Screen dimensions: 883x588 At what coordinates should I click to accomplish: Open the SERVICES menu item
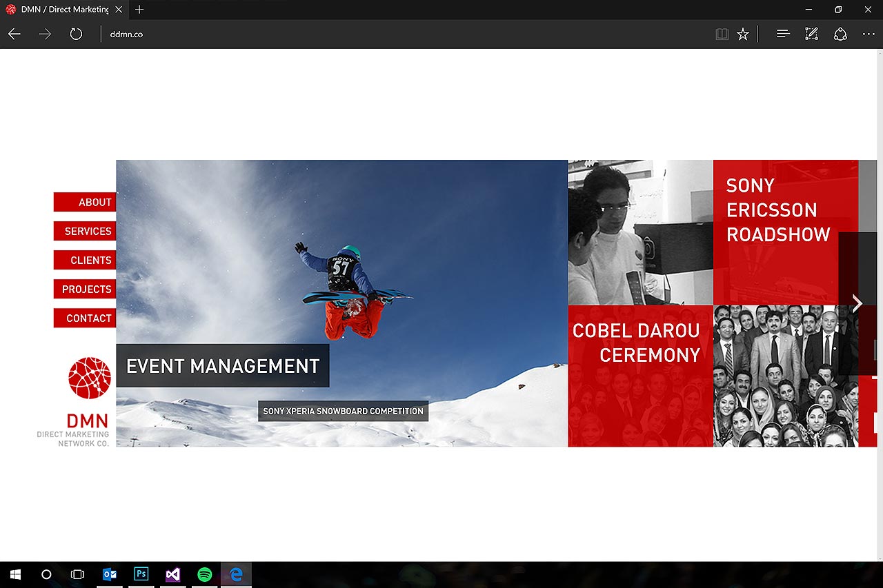(85, 231)
